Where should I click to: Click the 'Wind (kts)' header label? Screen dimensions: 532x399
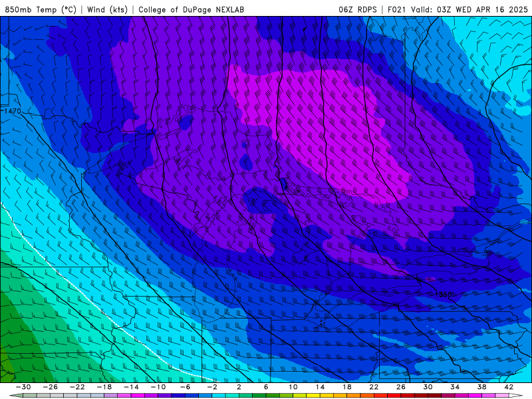[x=108, y=9]
